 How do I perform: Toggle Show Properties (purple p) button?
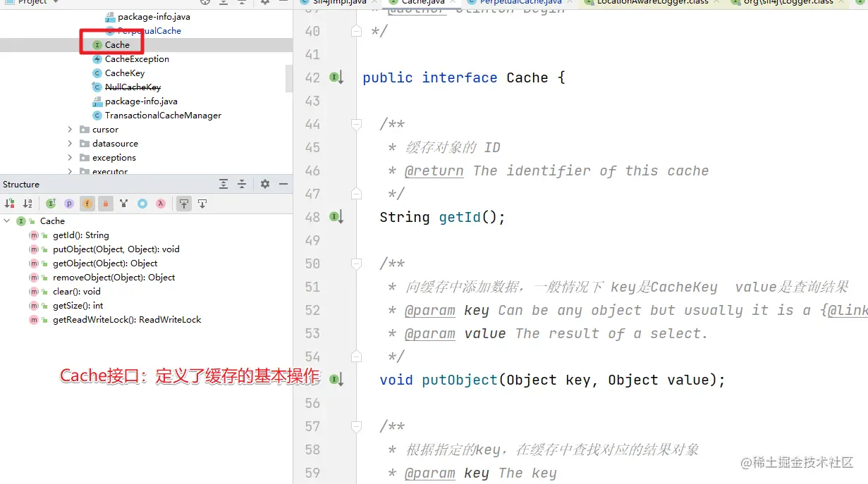pos(69,204)
